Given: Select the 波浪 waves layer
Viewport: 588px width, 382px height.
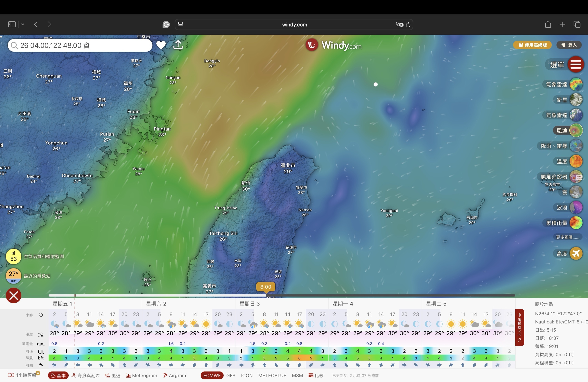Looking at the screenshot, I should pos(576,207).
